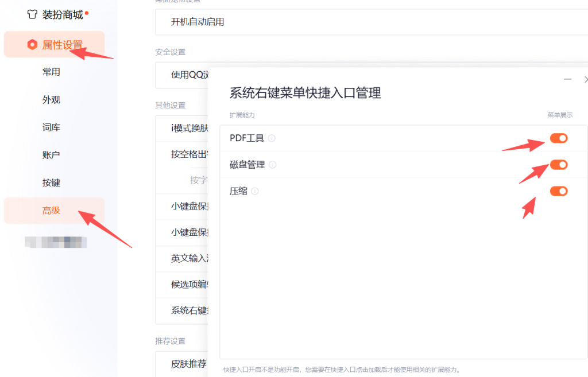Disable the 磁盘管理 menu display switch
The image size is (588, 377).
[x=558, y=165]
